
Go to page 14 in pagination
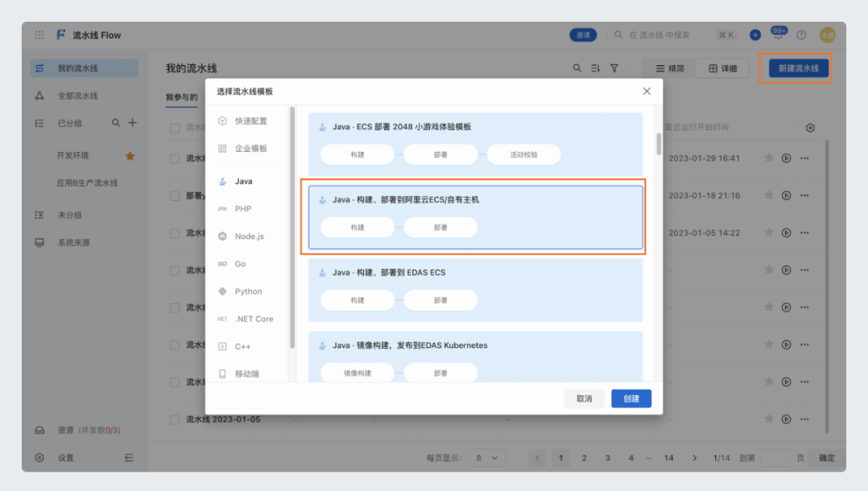669,458
